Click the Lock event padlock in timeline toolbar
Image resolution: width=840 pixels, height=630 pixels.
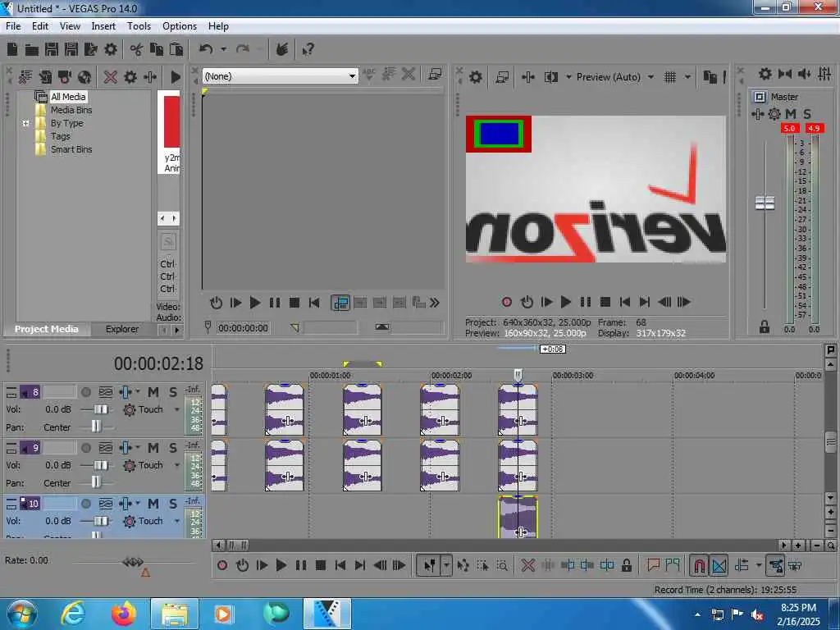point(626,565)
